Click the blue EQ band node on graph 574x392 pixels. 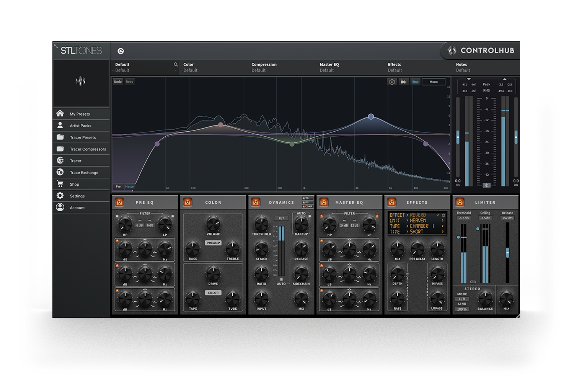click(x=371, y=116)
